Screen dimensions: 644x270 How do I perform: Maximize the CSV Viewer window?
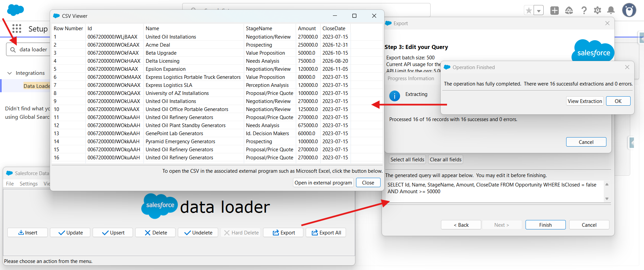(354, 16)
